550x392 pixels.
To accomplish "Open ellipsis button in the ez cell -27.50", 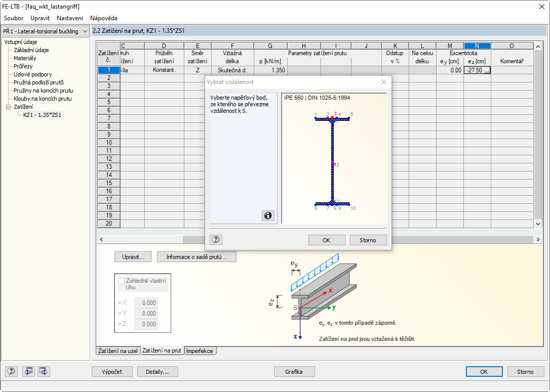I will (487, 70).
